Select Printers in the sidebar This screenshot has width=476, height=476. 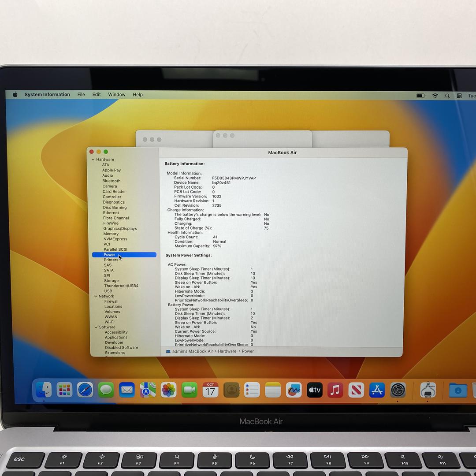point(111,260)
